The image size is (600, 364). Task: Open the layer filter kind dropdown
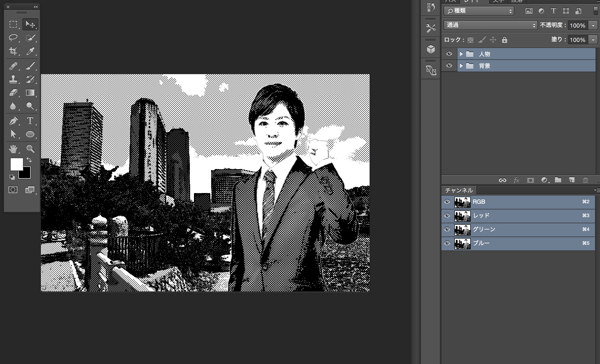479,11
